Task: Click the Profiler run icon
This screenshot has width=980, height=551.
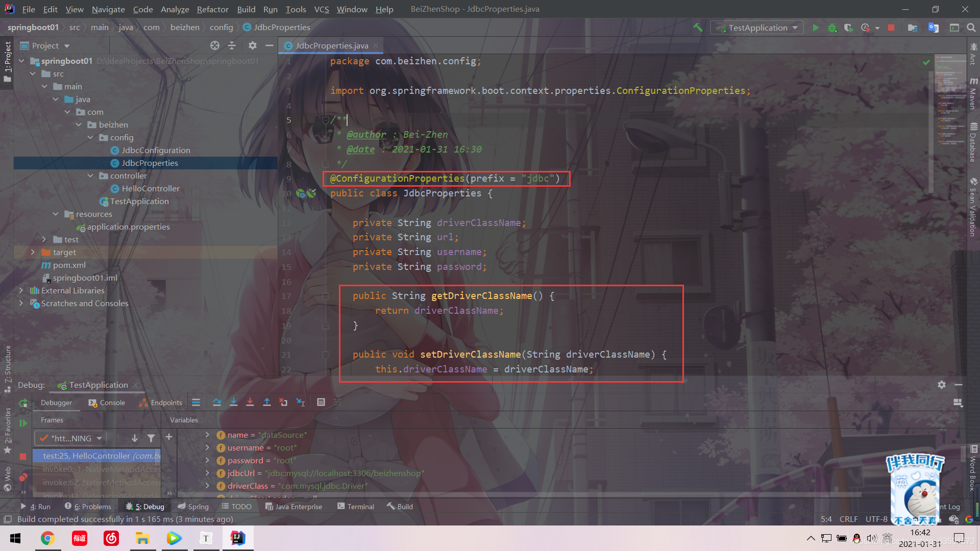Action: [x=865, y=28]
